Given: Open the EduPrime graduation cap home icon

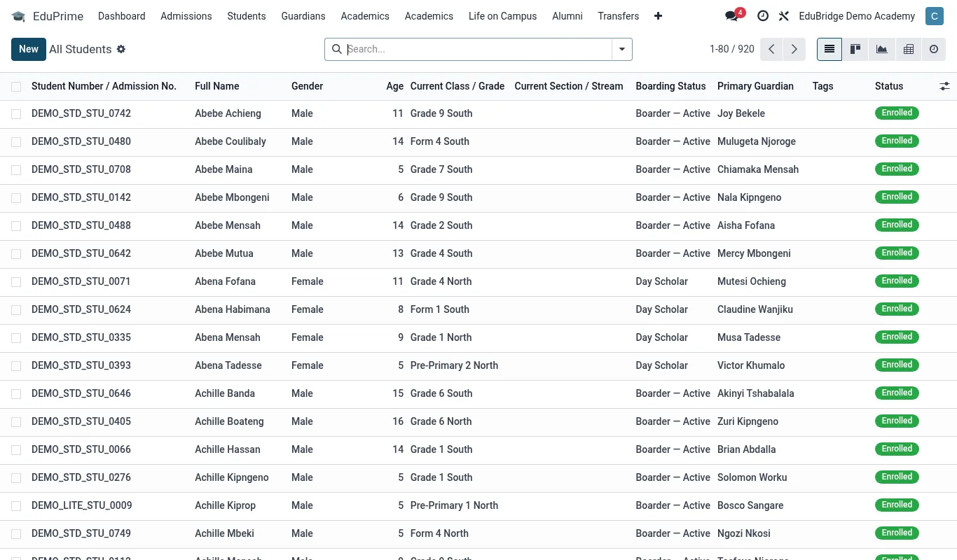Looking at the screenshot, I should coord(18,16).
